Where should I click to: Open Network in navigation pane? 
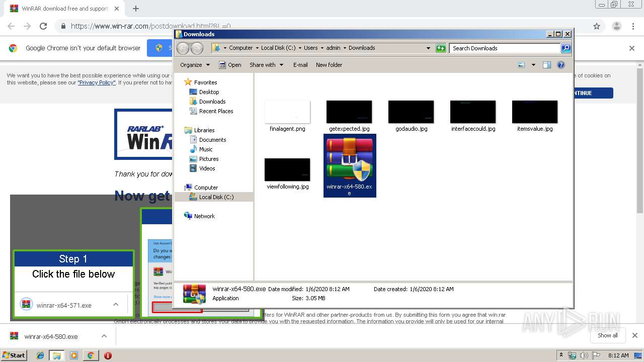coord(204,216)
